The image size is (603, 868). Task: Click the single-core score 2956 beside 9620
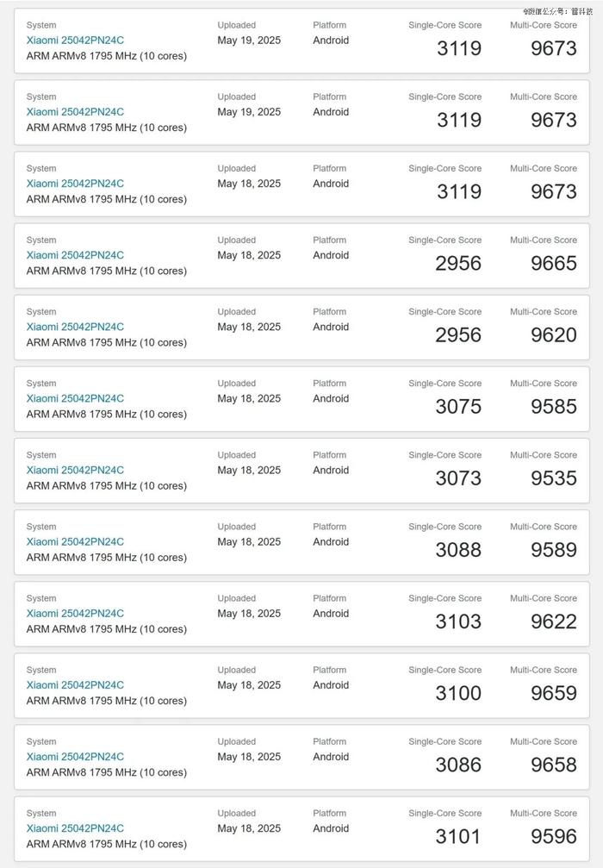[x=458, y=335]
